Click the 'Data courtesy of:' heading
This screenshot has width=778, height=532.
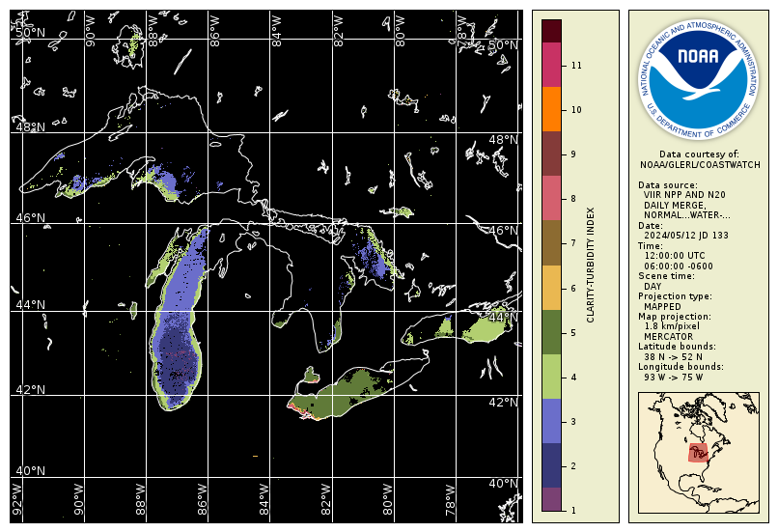pyautogui.click(x=699, y=154)
